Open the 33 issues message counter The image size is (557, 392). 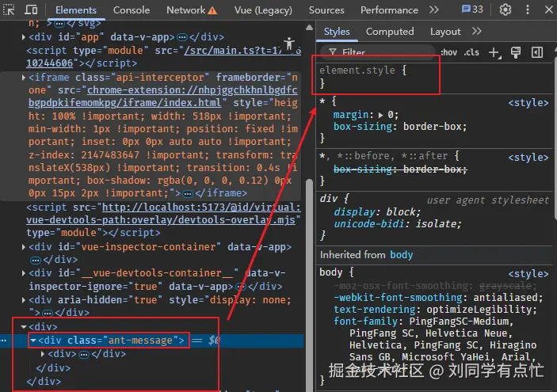click(x=472, y=10)
